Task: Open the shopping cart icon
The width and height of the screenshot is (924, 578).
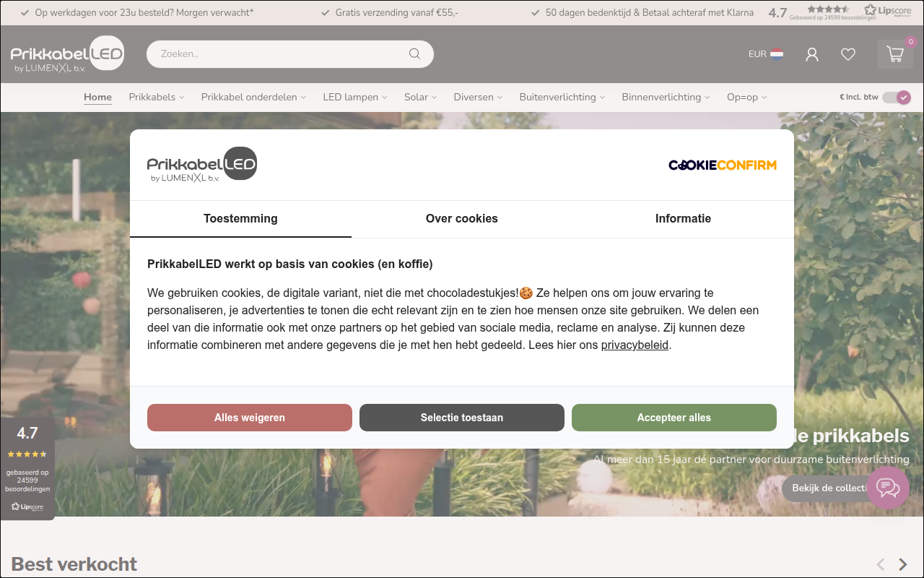Action: 895,54
